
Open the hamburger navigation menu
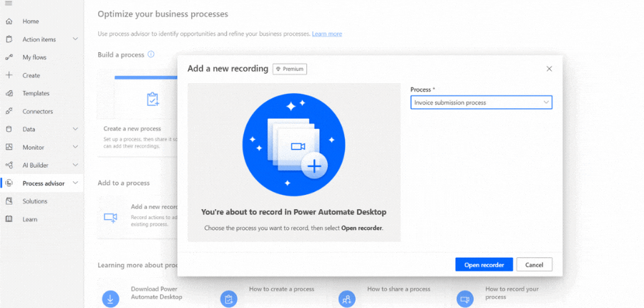tap(9, 4)
